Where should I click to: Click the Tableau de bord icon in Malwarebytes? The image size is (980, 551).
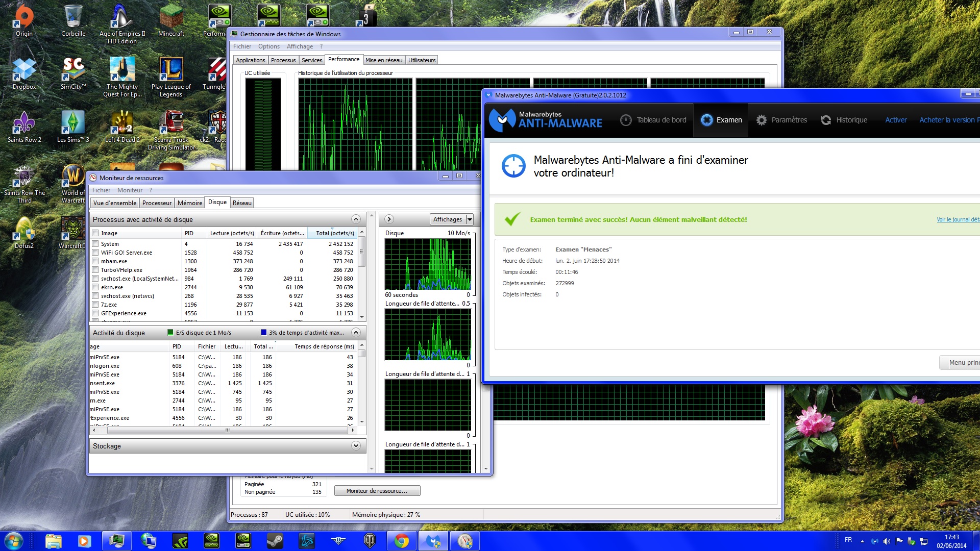tap(626, 120)
